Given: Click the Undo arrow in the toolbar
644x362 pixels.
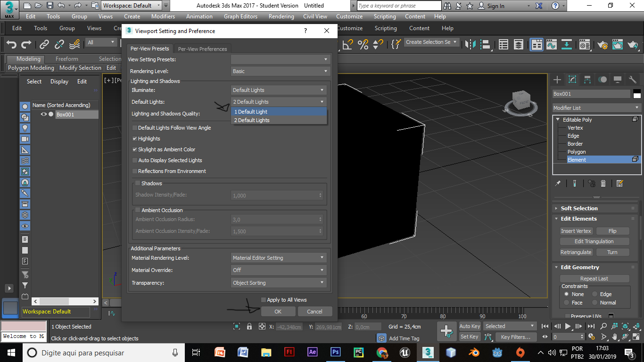Looking at the screenshot, I should pyautogui.click(x=11, y=44).
